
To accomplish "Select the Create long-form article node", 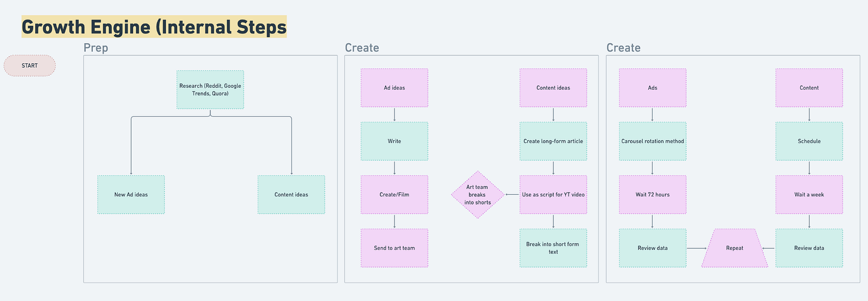I will tap(553, 141).
